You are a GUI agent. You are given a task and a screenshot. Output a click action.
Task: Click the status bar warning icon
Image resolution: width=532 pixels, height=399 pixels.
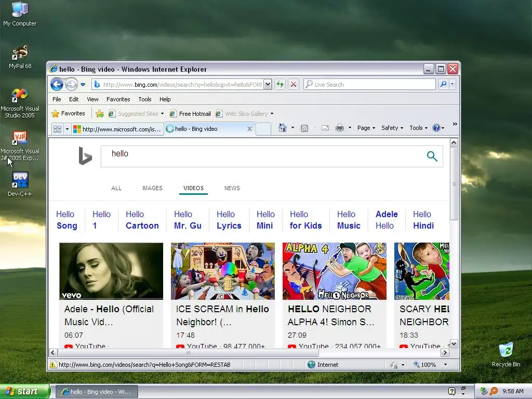coord(53,365)
